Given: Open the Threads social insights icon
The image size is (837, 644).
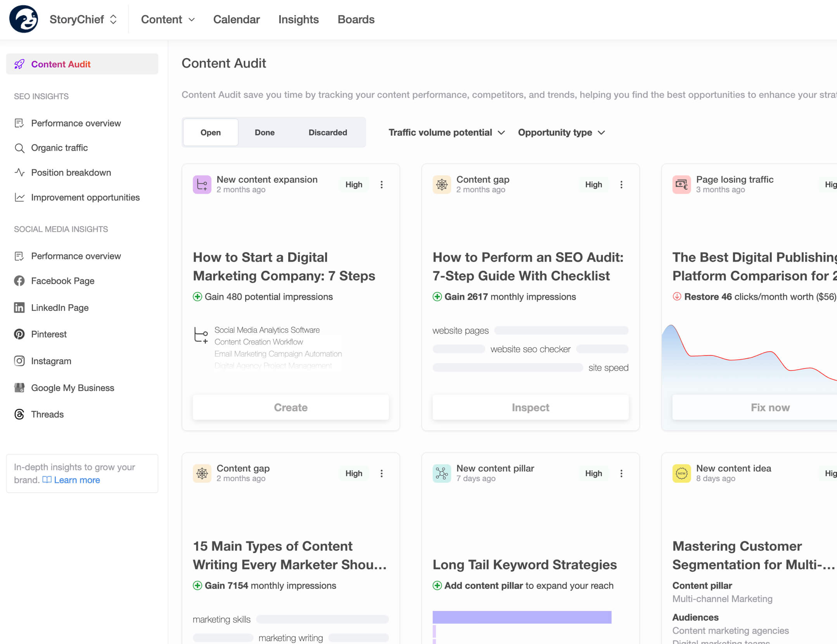Looking at the screenshot, I should 19,414.
